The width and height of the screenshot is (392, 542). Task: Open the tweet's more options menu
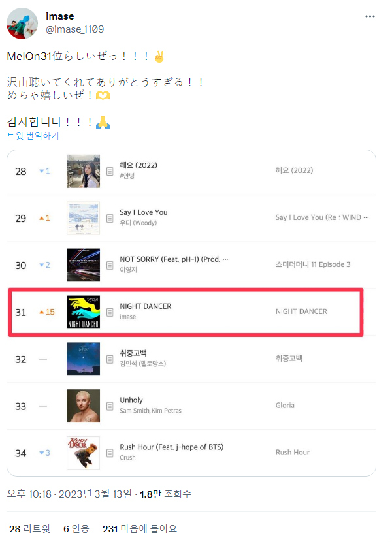coord(372,17)
